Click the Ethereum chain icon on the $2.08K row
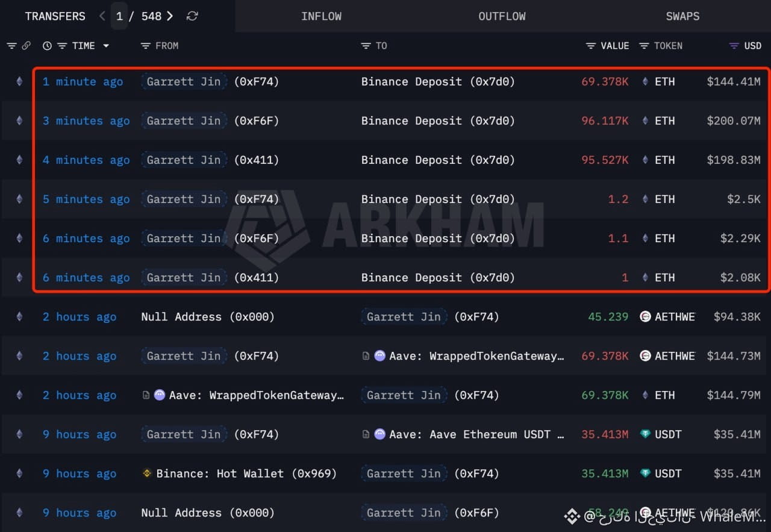The image size is (771, 532). coord(19,277)
